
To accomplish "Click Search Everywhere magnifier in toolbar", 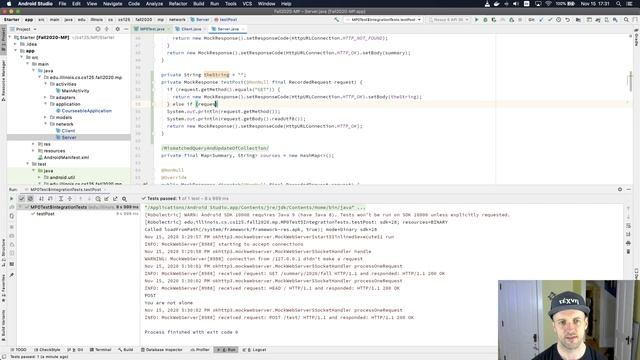I will coord(626,20).
